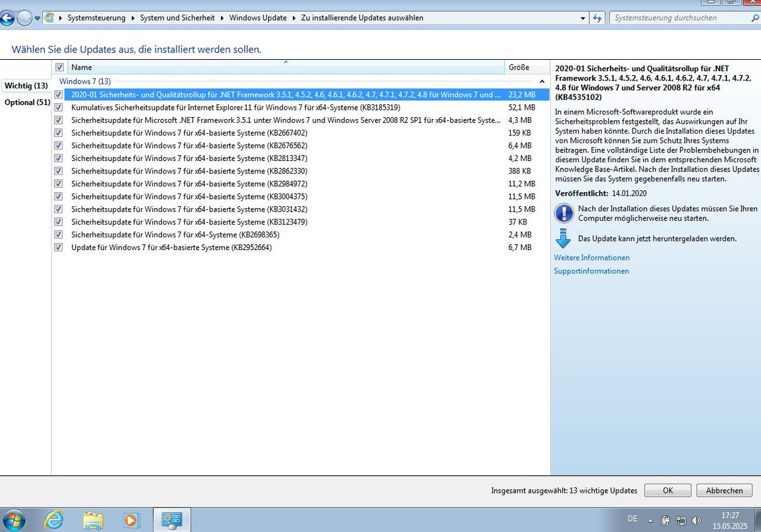Confirm selection with OK button
Viewport: 761px width, 532px height.
667,490
